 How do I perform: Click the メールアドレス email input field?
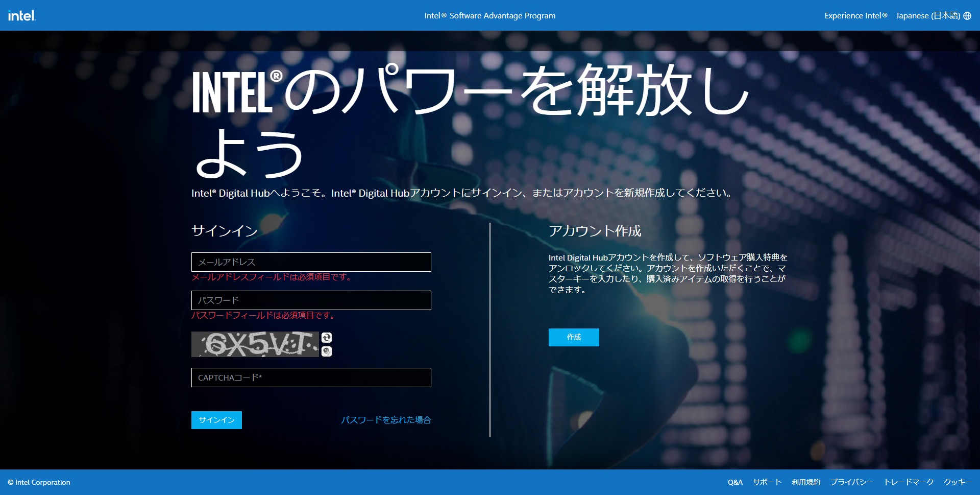click(x=311, y=262)
